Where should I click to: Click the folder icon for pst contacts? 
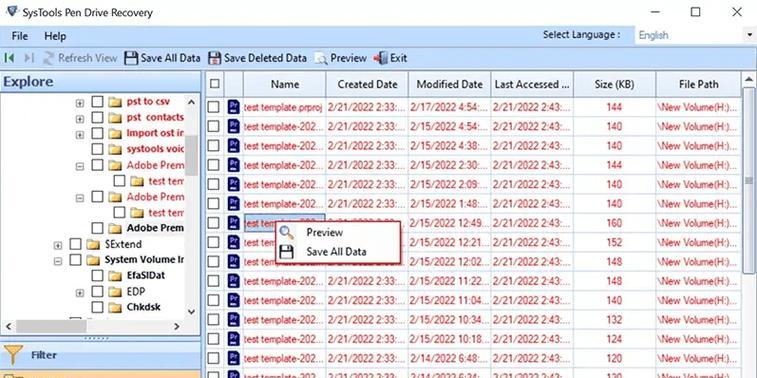115,117
